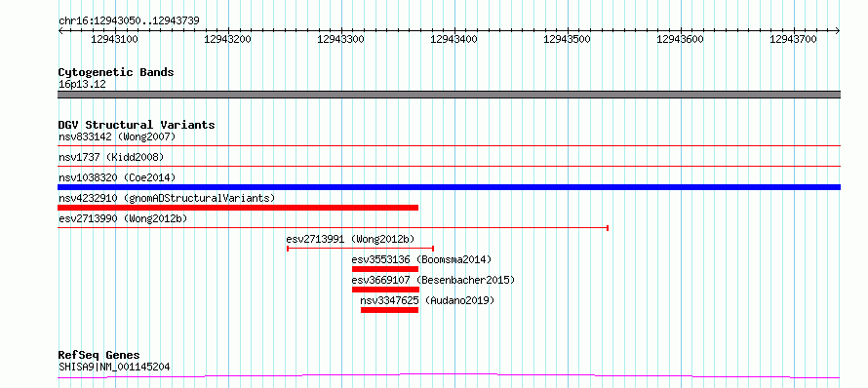Click the SHISA9|NM_001145204 gene label
The image size is (868, 388).
click(x=114, y=367)
